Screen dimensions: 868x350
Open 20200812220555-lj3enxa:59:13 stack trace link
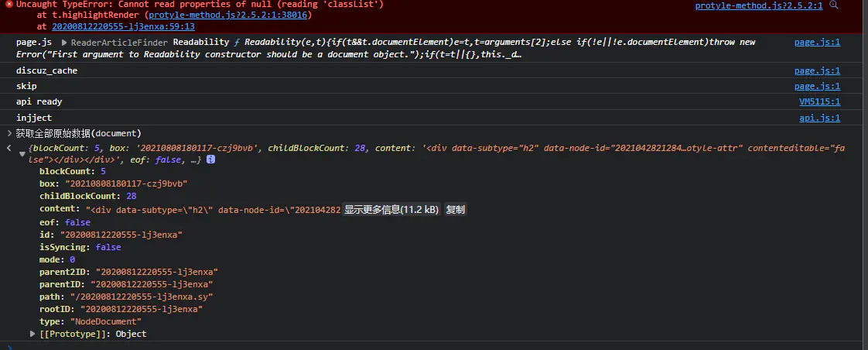[x=124, y=26]
